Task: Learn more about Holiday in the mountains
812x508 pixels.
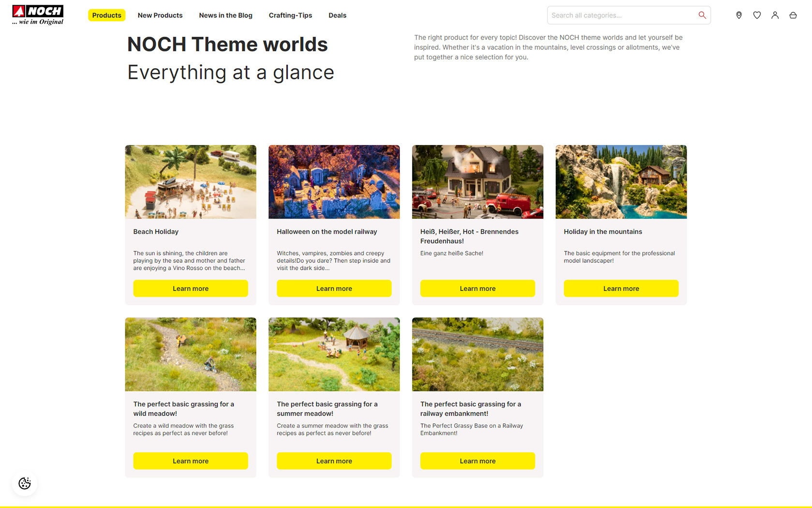Action: coord(621,289)
